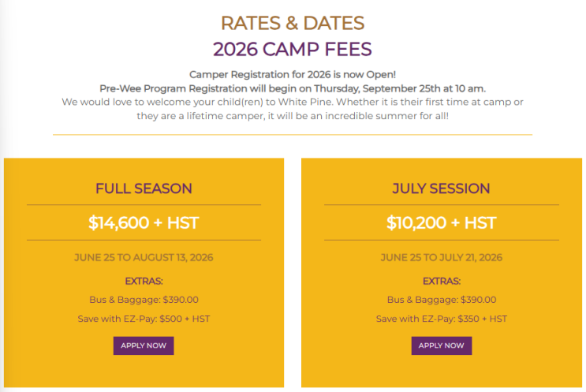This screenshot has width=586, height=392.
Task: Click the welcome paragraph about White Pine
Action: click(x=292, y=109)
